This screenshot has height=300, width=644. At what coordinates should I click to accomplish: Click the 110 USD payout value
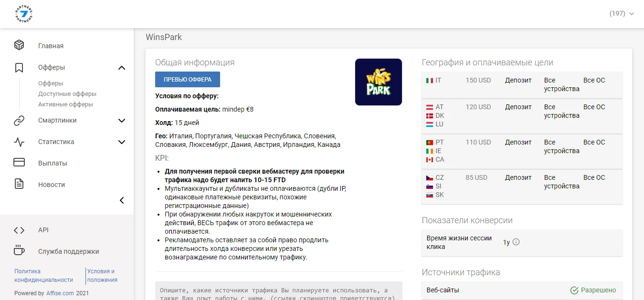[478, 142]
